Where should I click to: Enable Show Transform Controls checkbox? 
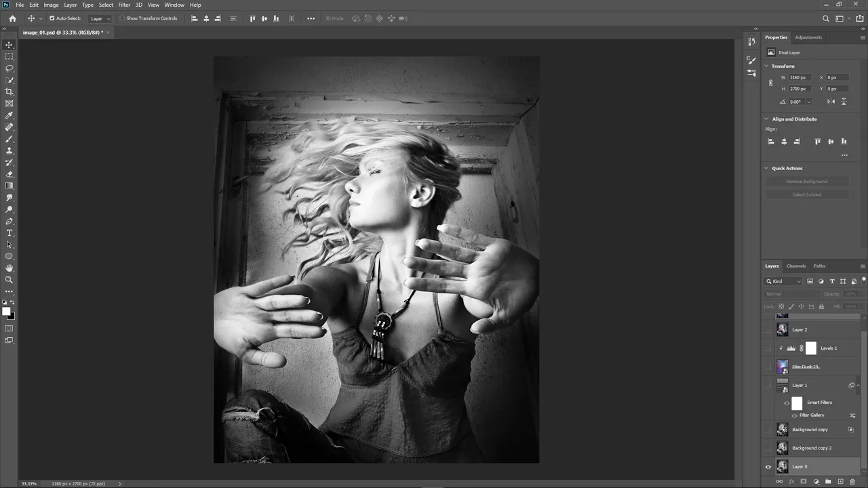point(122,18)
